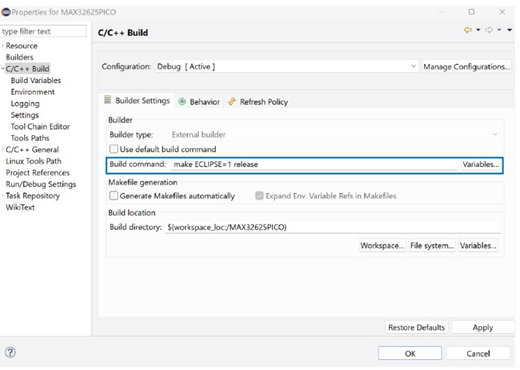Click Variables button under Build directory
This screenshot has height=370, width=520.
tap(478, 246)
